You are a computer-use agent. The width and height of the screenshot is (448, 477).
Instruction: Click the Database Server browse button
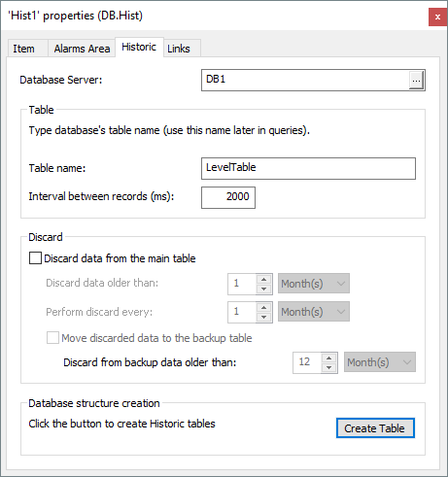tap(416, 80)
